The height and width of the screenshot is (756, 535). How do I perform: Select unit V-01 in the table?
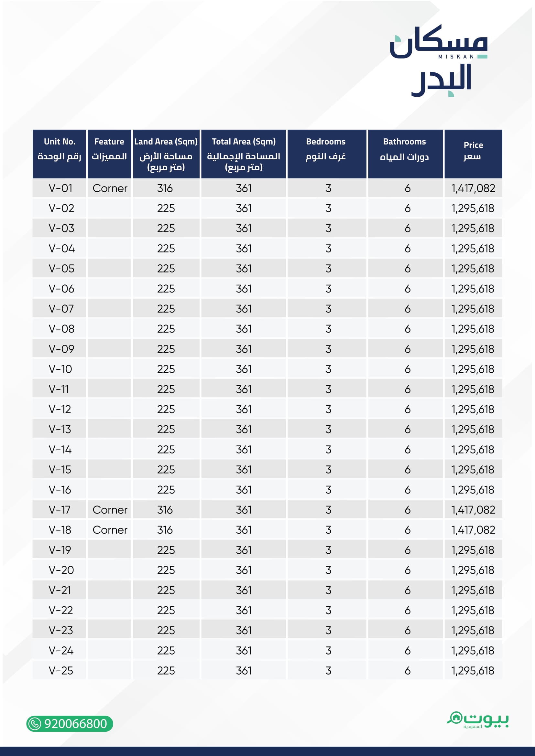coord(60,188)
